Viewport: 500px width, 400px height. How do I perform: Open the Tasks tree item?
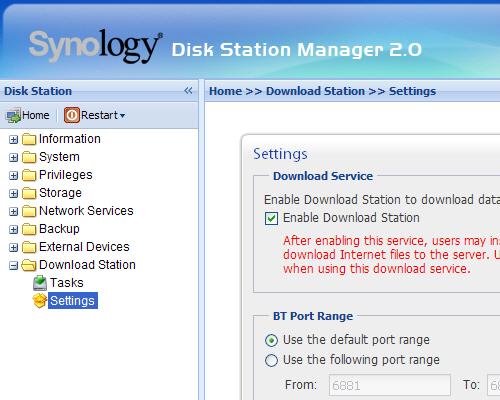67,283
